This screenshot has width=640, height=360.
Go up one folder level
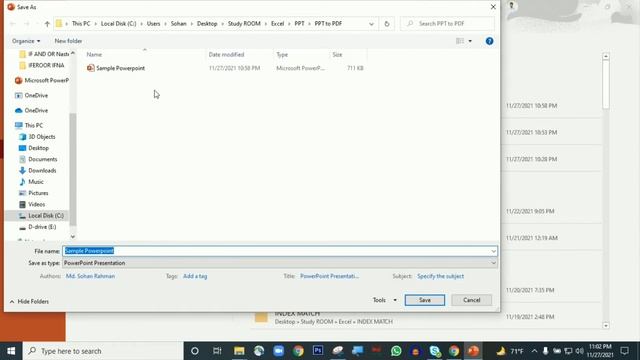point(47,24)
